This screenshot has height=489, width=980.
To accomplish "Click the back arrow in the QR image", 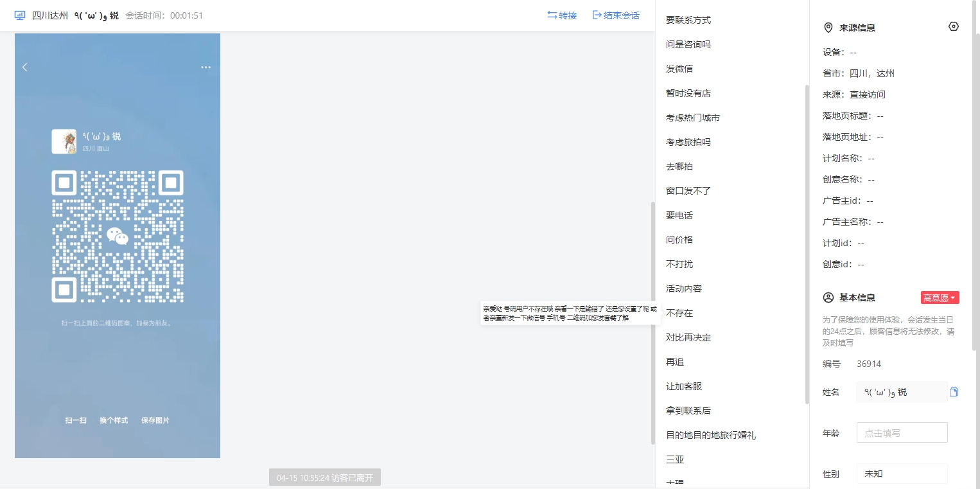I will coord(25,67).
